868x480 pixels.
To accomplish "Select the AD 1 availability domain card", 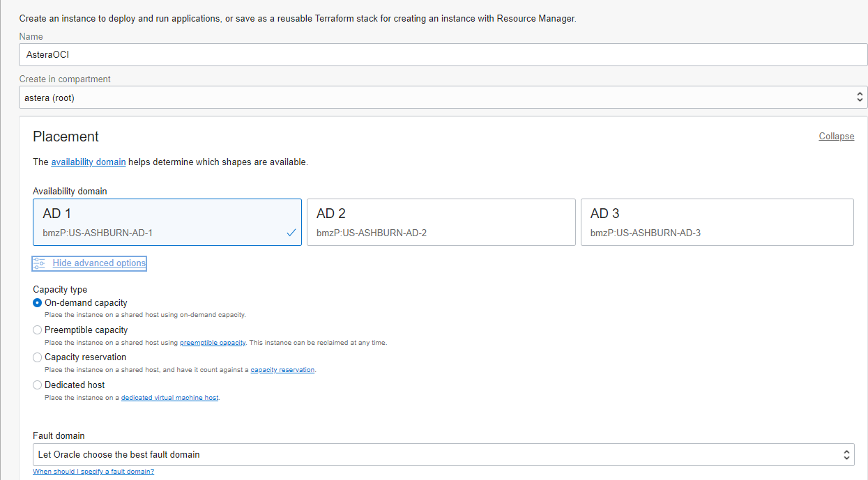I will [x=167, y=222].
